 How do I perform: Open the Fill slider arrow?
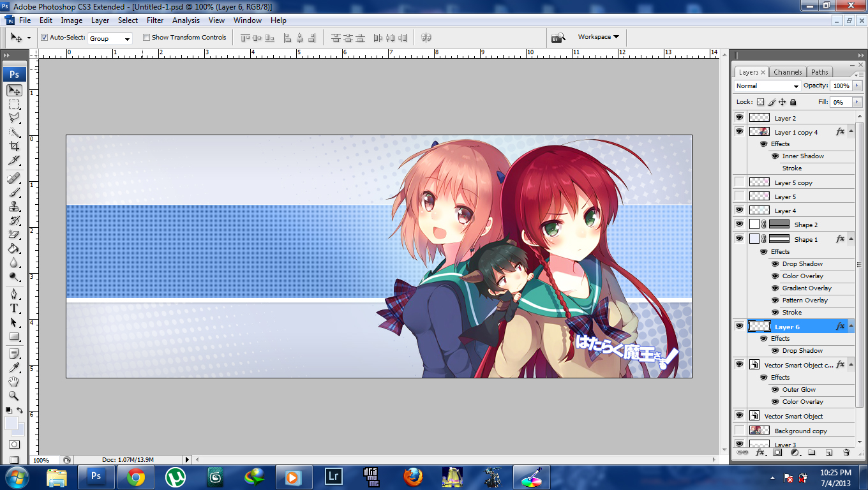pos(857,102)
